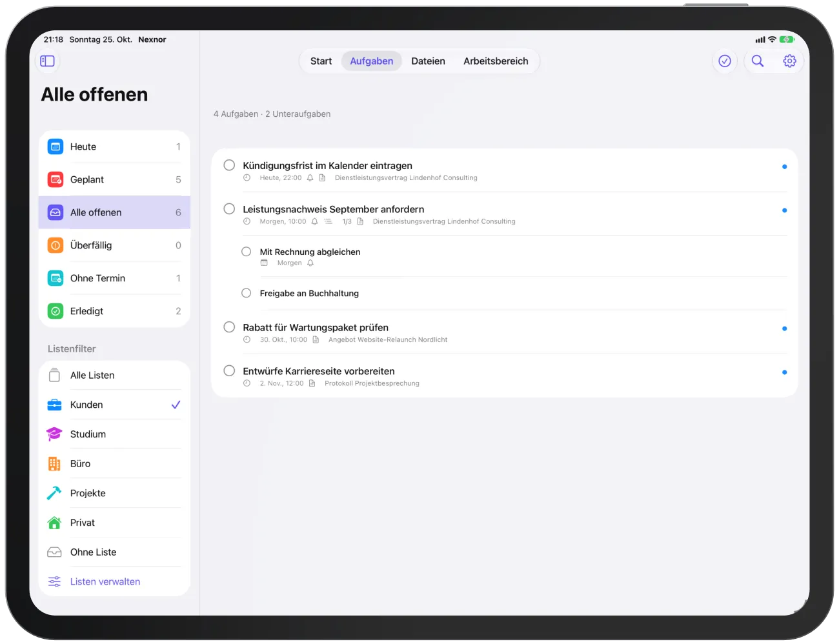Viewport: 839px width, 644px height.
Task: Click the Heute calendar icon
Action: click(56, 146)
